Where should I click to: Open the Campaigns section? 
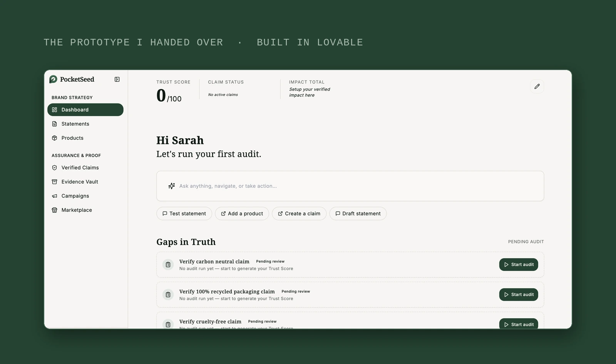pyautogui.click(x=85, y=196)
